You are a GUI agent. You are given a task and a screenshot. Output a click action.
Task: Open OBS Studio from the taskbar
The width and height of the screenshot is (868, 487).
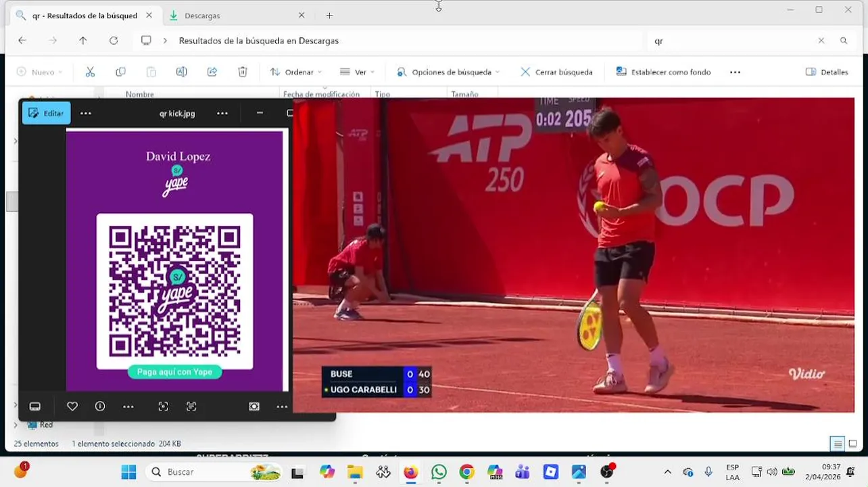pos(607,471)
